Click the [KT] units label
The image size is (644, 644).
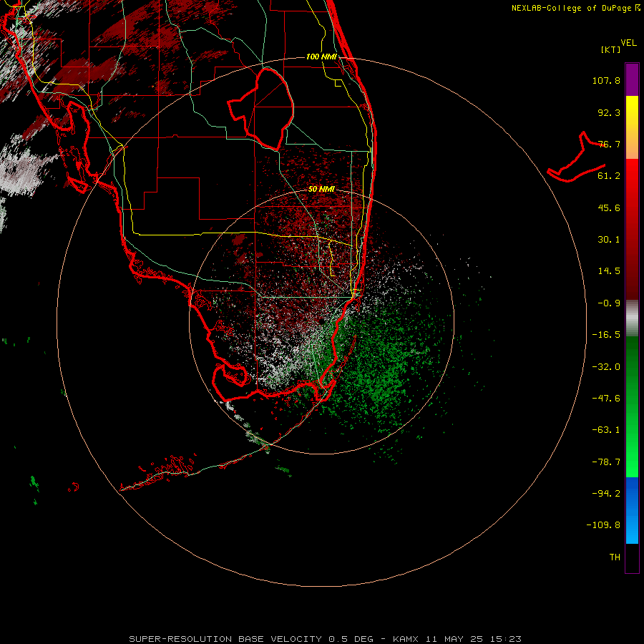[x=611, y=49]
